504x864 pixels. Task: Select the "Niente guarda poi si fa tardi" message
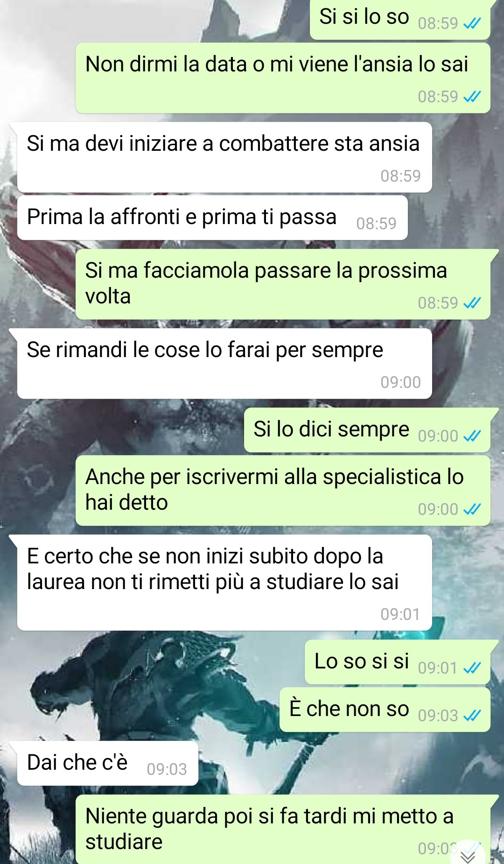(283, 829)
